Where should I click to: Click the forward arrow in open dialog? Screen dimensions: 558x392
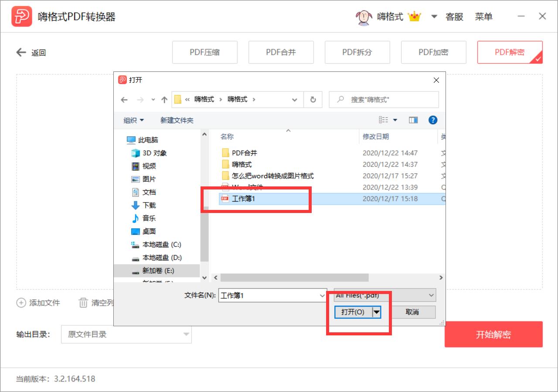pos(140,100)
